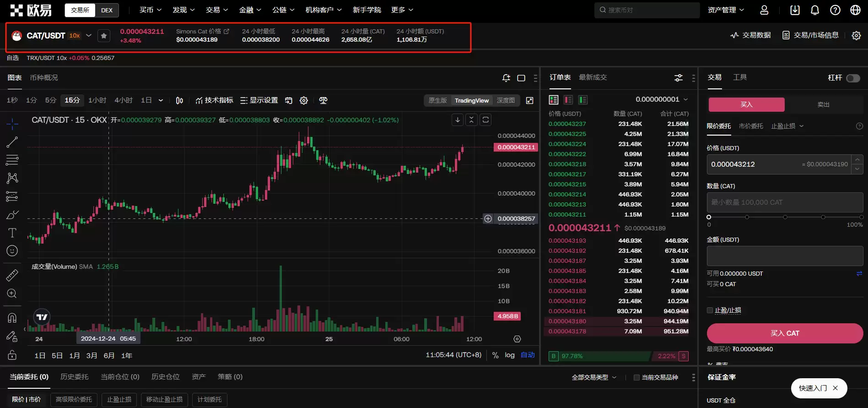The height and width of the screenshot is (408, 868).
Task: Open the 全部交易类型 dropdown
Action: pyautogui.click(x=594, y=377)
